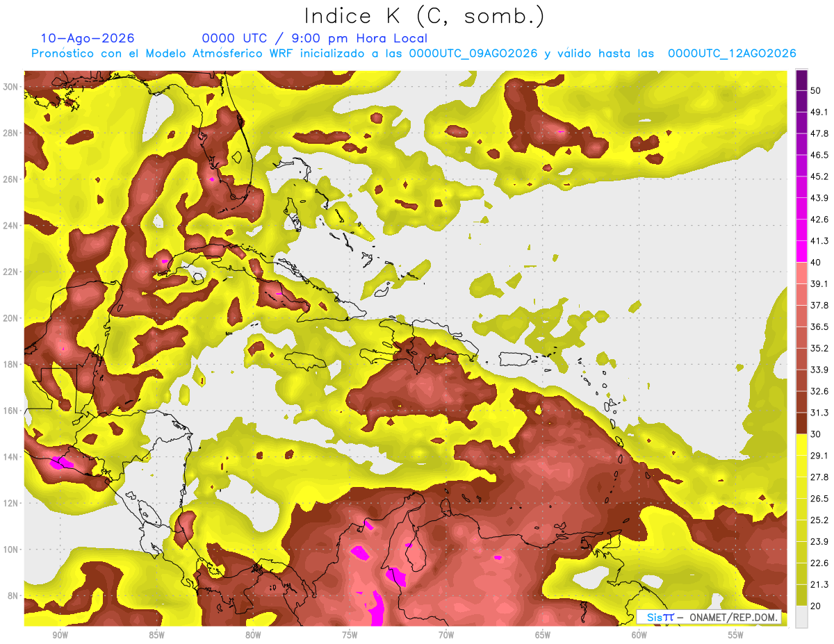Viewport: 834px width, 644px height.
Task: Click the colorbar value "31.3"
Action: 819,413
